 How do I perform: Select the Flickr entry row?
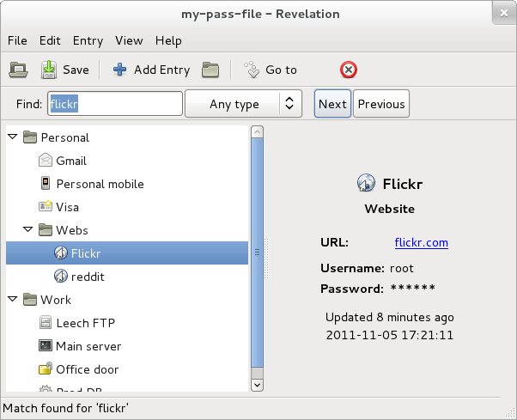127,253
